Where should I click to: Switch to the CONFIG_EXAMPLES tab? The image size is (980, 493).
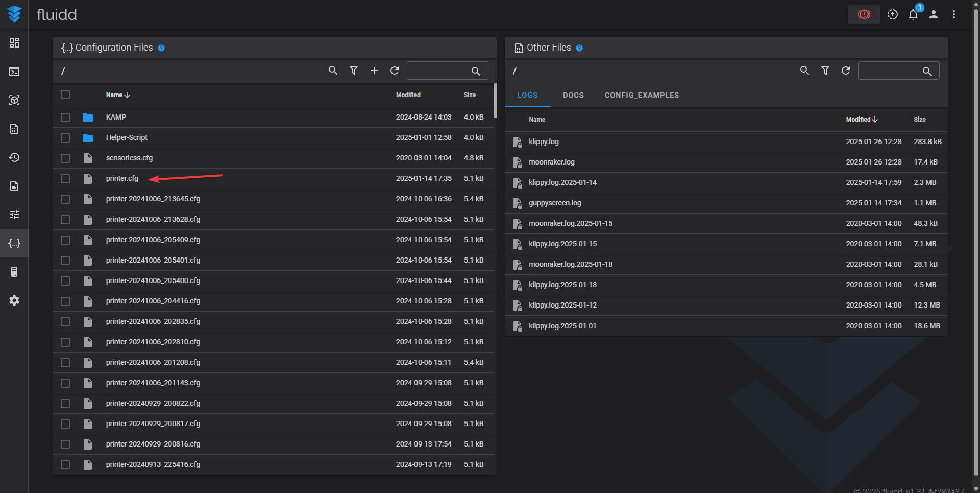tap(642, 95)
